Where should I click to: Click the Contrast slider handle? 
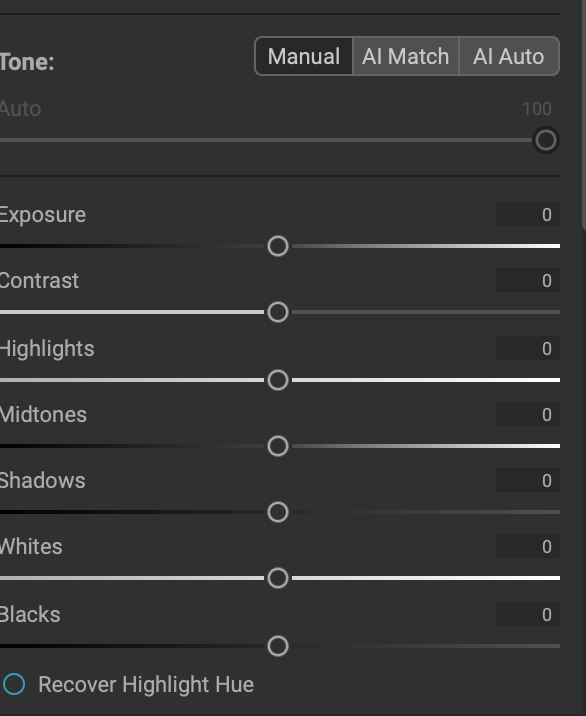click(278, 312)
